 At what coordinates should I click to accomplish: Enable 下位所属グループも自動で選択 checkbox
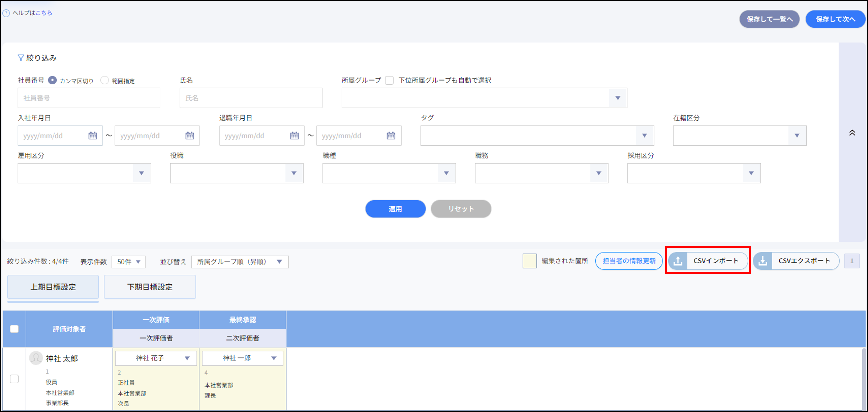coord(389,80)
